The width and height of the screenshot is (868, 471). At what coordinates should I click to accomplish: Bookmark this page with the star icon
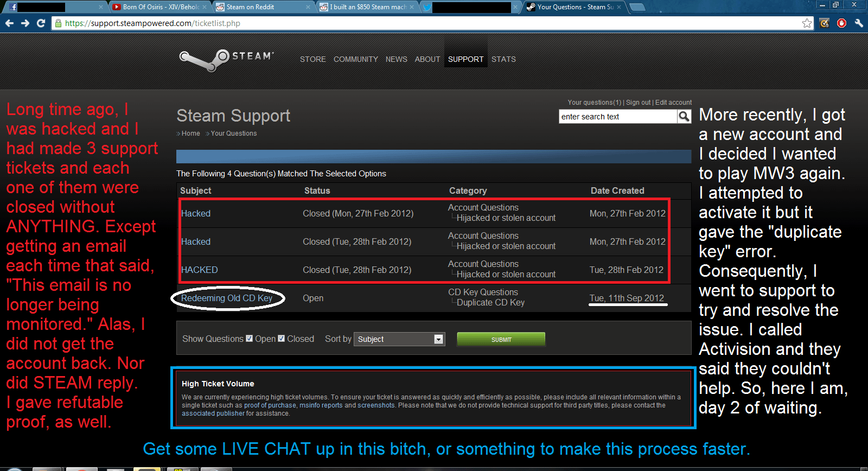(x=807, y=23)
